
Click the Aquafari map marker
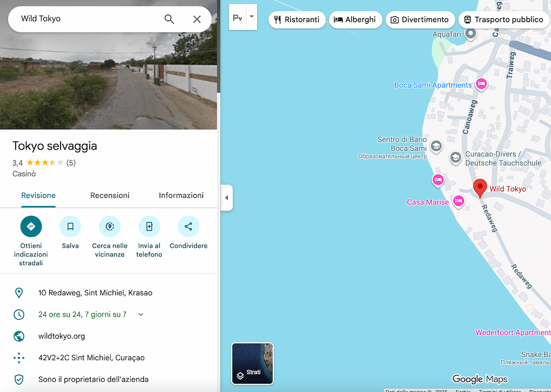click(470, 34)
